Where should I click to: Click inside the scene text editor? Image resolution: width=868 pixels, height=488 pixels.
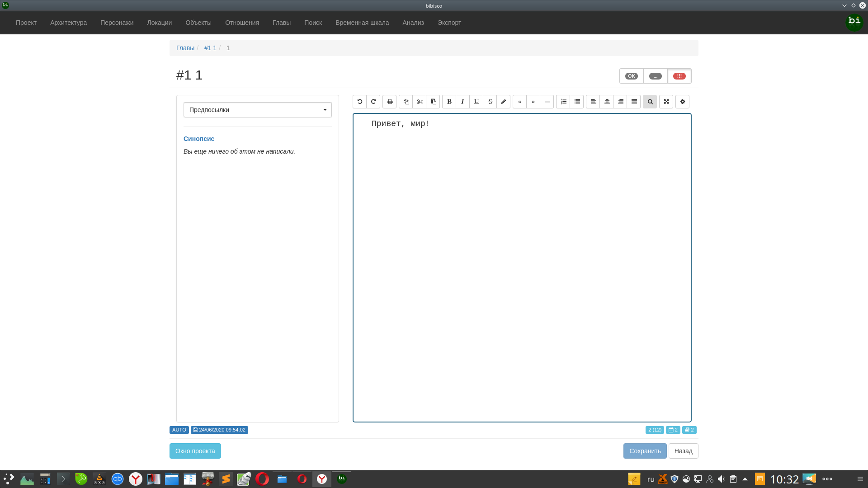pos(522,267)
